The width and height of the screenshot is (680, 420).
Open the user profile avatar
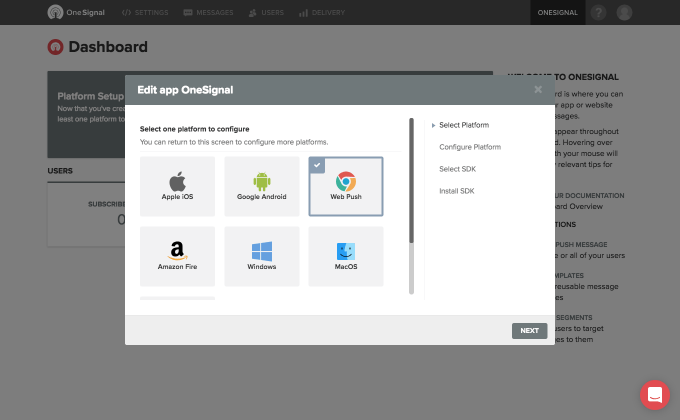tap(624, 13)
